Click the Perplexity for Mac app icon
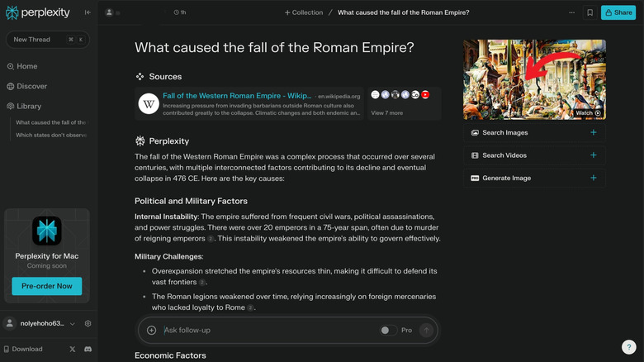Screen dimensions: 644x362 click(47, 231)
